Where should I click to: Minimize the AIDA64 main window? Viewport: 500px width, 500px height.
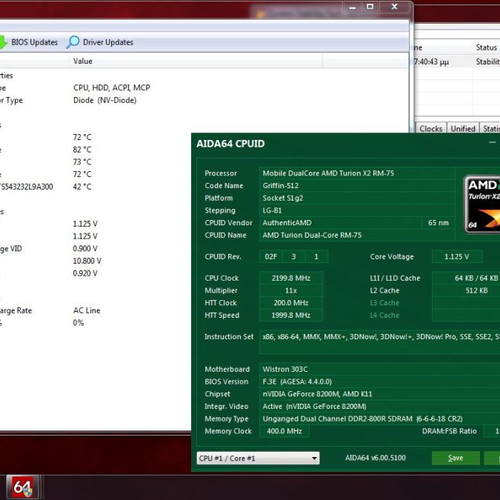pyautogui.click(x=353, y=7)
